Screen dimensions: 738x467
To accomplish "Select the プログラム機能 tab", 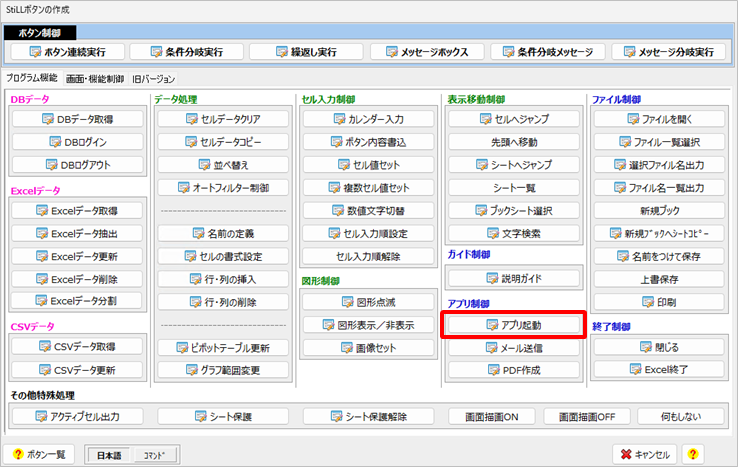I will coord(32,78).
